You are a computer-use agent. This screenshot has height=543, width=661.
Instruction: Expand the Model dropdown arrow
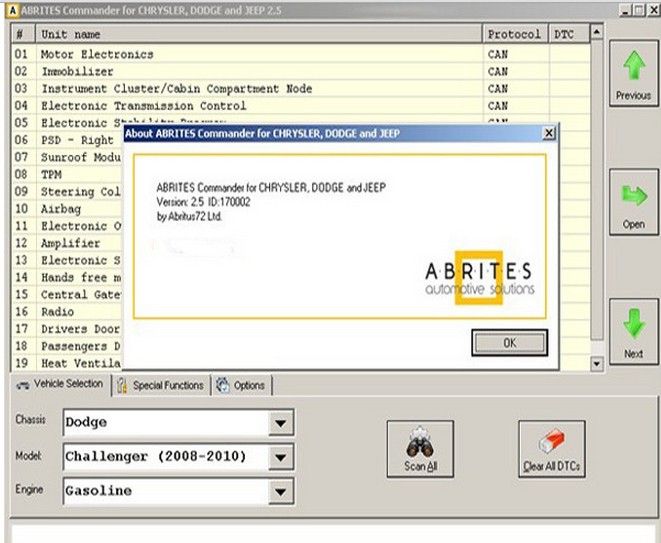281,457
